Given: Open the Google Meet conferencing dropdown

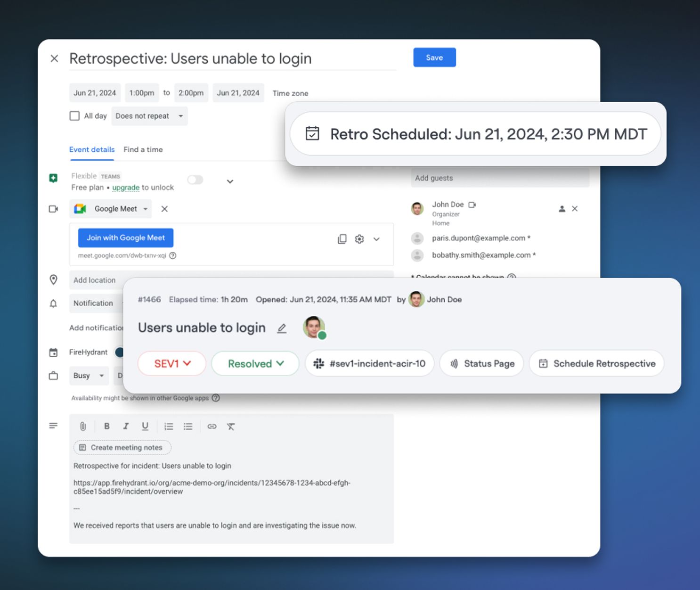Looking at the screenshot, I should 111,209.
